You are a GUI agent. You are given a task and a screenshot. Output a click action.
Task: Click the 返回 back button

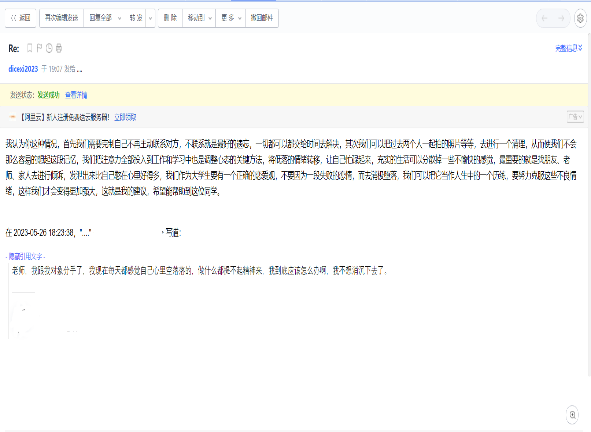coord(21,18)
